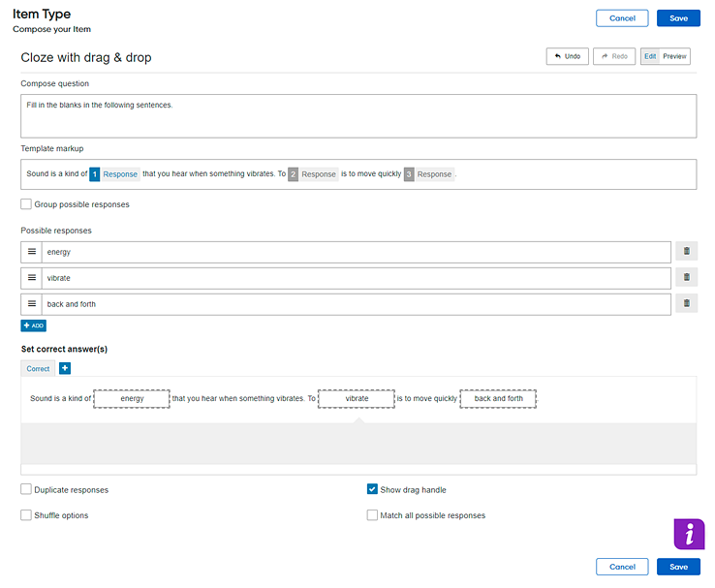
Task: Add a new possible response
Action: click(33, 325)
